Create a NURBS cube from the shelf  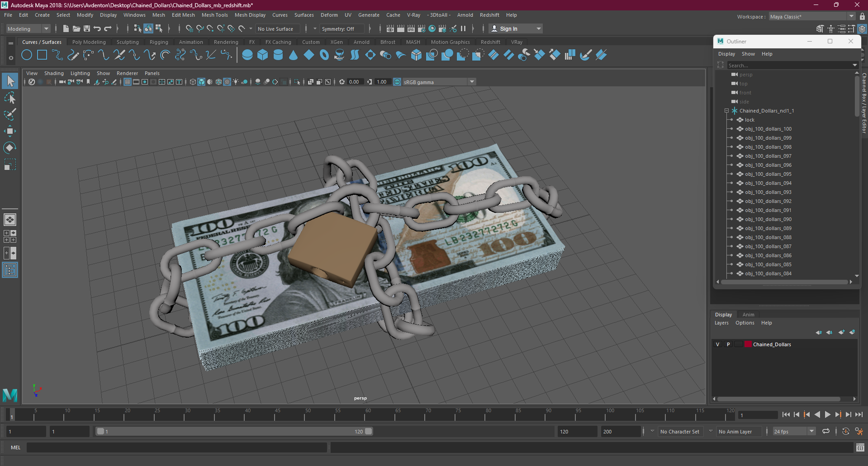263,55
